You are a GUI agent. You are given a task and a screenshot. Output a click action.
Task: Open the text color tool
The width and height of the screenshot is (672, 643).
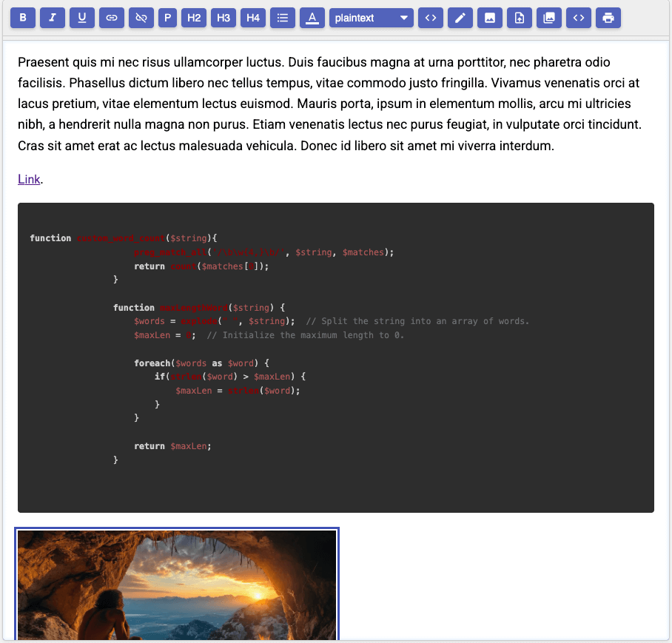(x=312, y=18)
